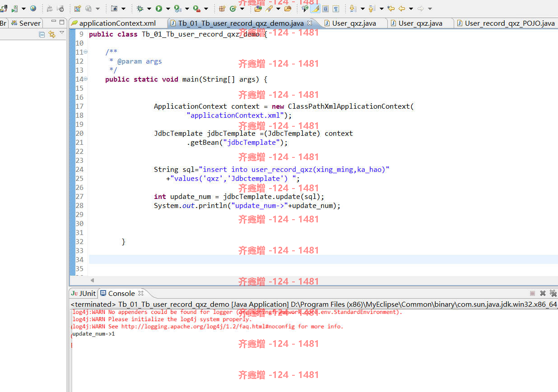
Task: Switch to User_record_qxz_POJO.java editor tab
Action: [x=507, y=23]
